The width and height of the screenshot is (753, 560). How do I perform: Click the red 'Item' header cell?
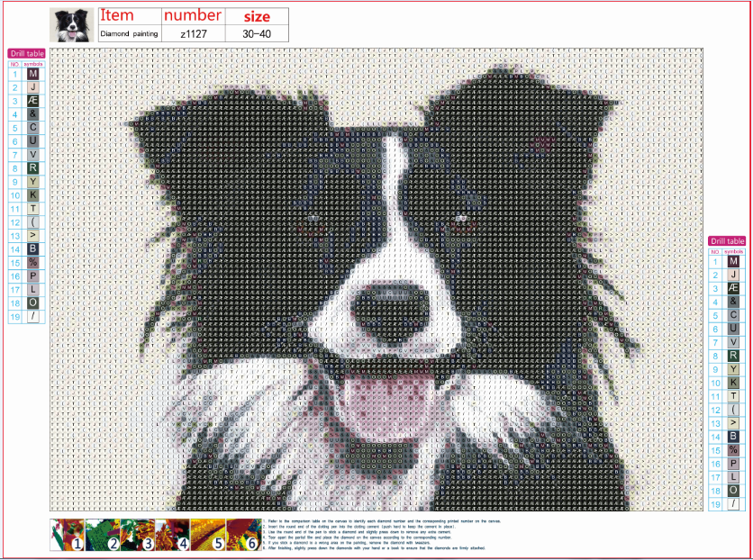(130, 16)
